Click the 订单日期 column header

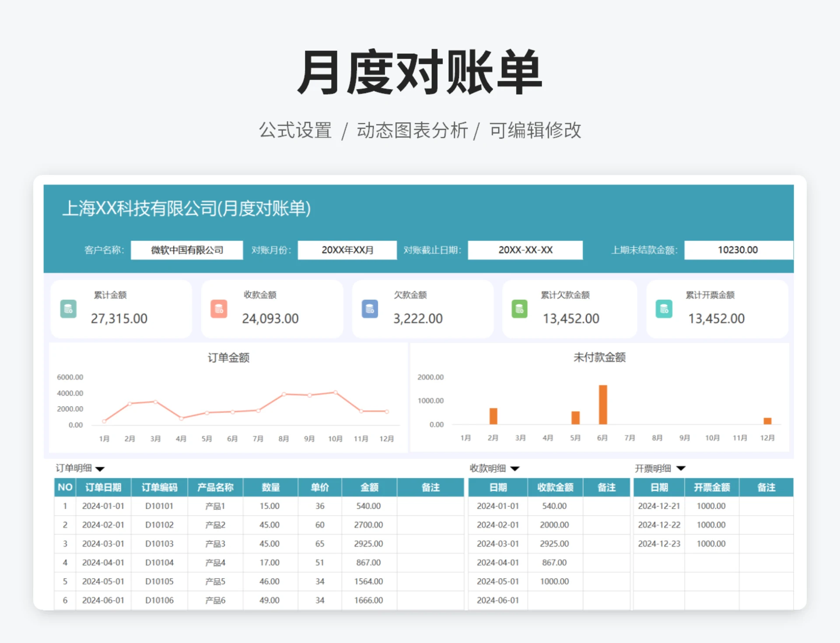coord(103,487)
